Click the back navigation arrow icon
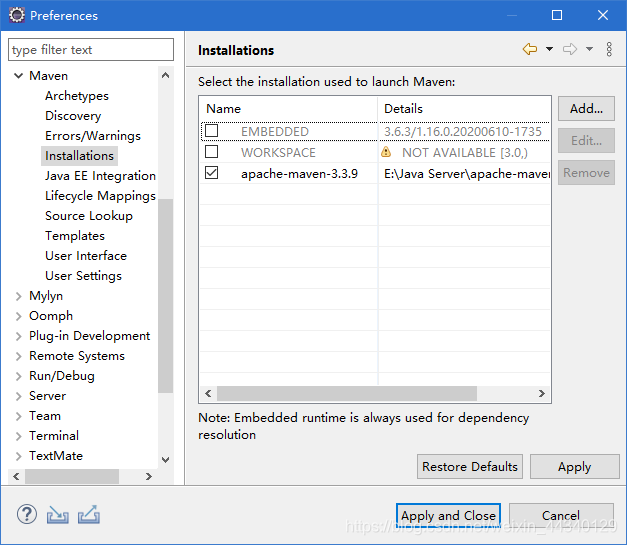This screenshot has height=545, width=627. point(530,49)
